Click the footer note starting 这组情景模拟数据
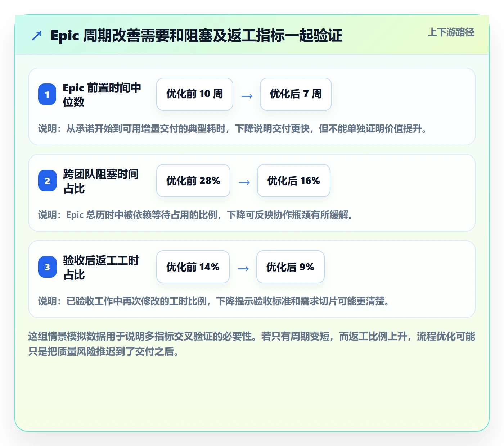 (x=252, y=344)
